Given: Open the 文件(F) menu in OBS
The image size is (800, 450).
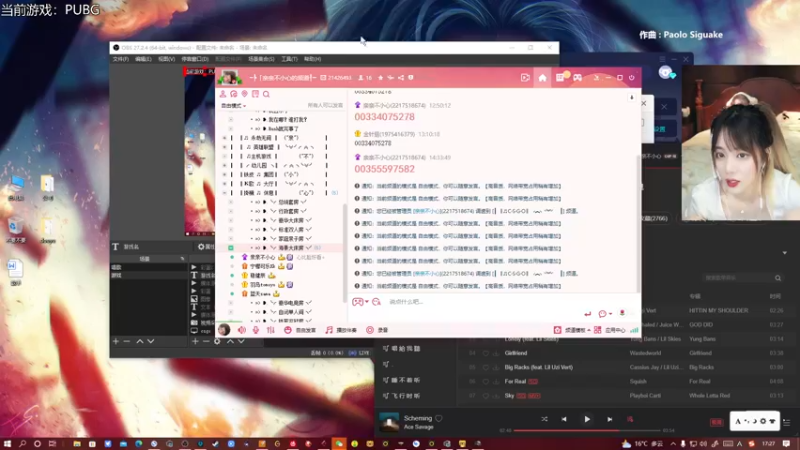Looking at the screenshot, I should point(120,59).
